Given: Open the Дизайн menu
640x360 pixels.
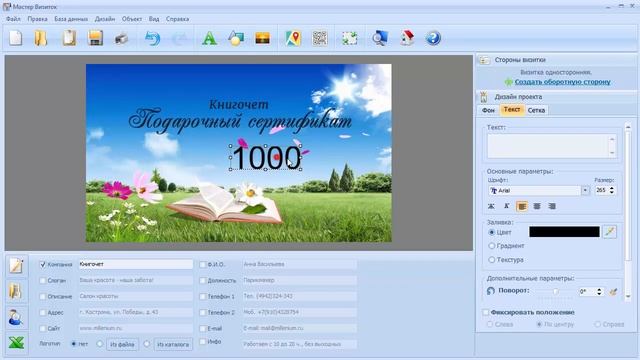Looking at the screenshot, I should [105, 19].
